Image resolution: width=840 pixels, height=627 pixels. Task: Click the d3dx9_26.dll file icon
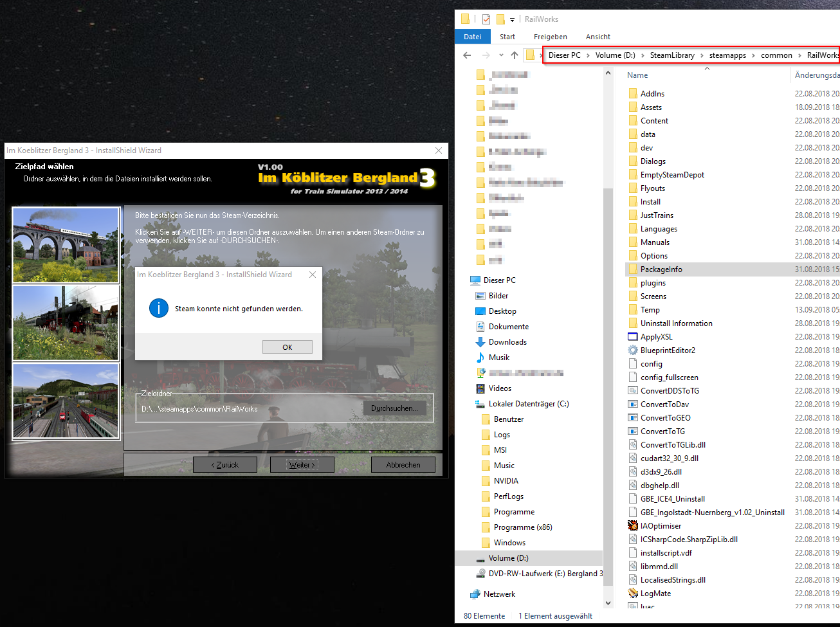click(x=633, y=472)
